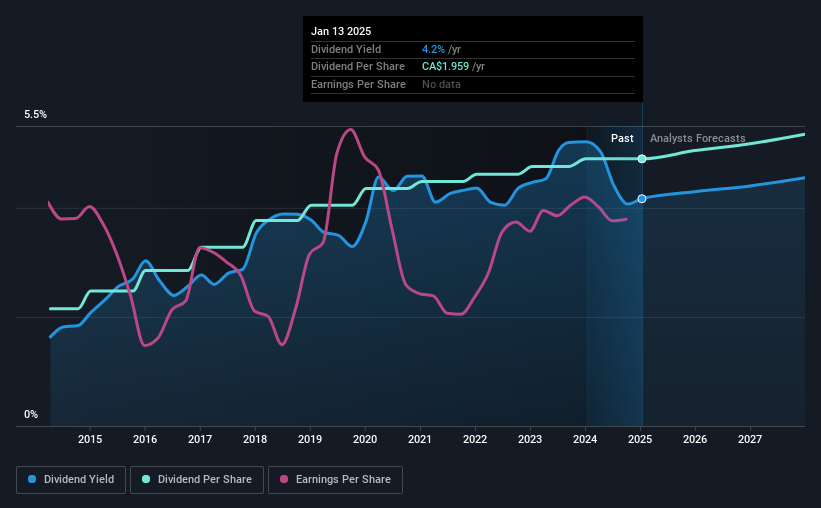This screenshot has width=821, height=508.
Task: Toggle the Dividend Per Share legend button
Action: coord(197,480)
